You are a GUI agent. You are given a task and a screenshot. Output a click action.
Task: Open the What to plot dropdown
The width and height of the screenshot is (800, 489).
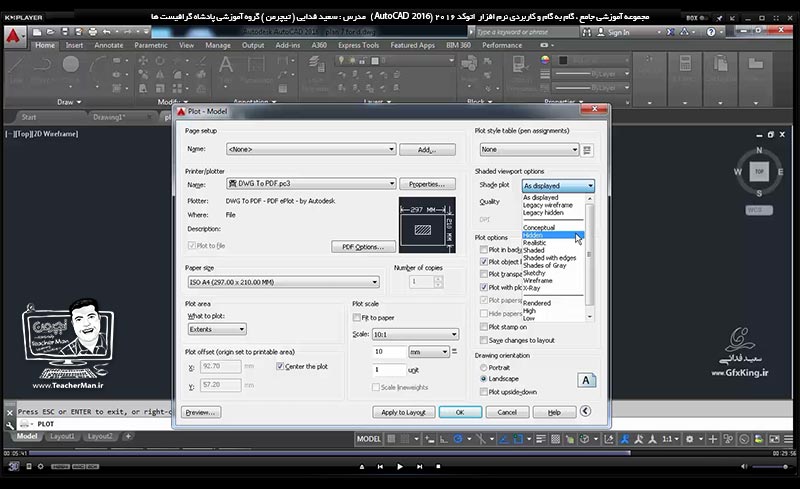tap(217, 329)
